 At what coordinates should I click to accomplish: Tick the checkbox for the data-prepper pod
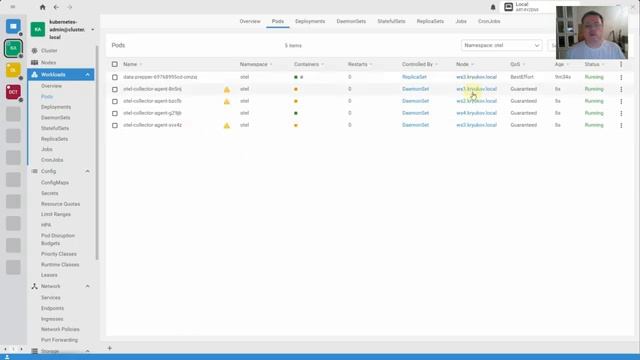point(115,77)
